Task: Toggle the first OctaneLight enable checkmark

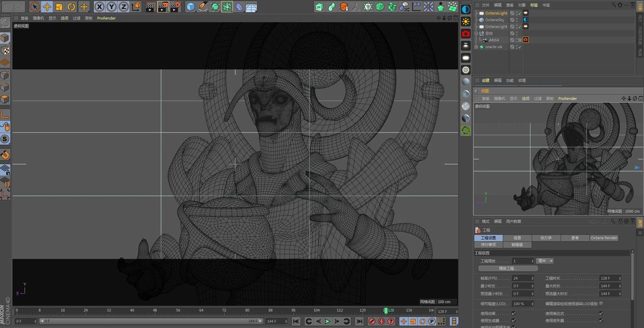Action: pos(519,13)
